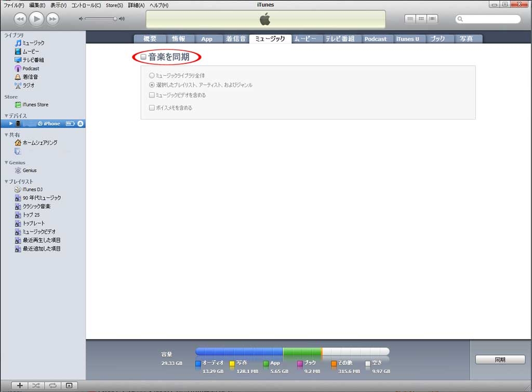The width and height of the screenshot is (532, 392).
Task: Eject the iPhone device
Action: coord(81,124)
